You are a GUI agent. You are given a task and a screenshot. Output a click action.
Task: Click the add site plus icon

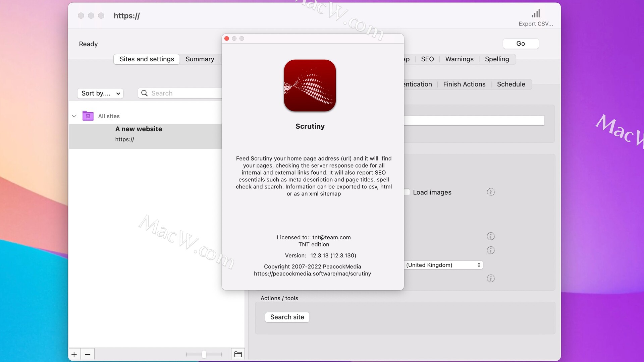74,354
